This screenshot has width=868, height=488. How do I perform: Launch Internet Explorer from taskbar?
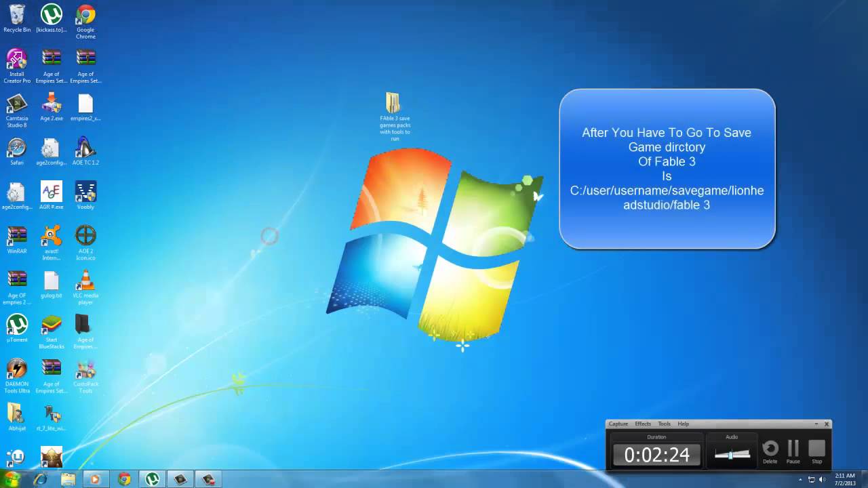(41, 479)
